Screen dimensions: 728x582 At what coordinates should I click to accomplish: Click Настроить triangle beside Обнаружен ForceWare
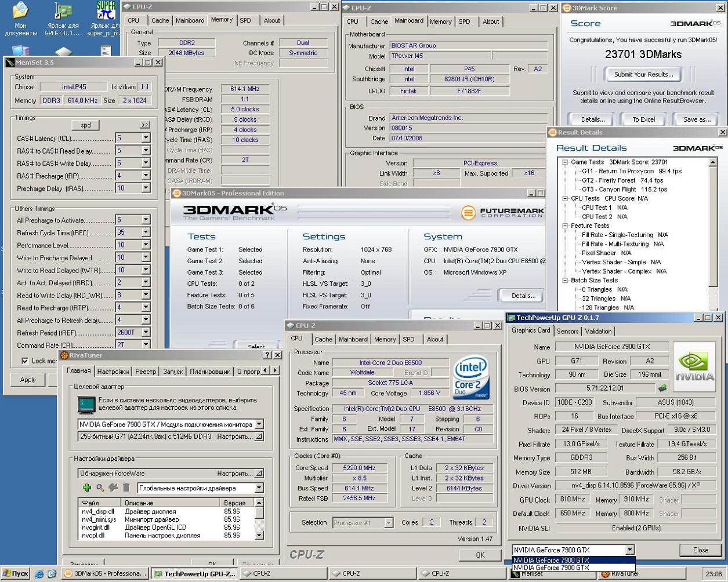tap(259, 474)
